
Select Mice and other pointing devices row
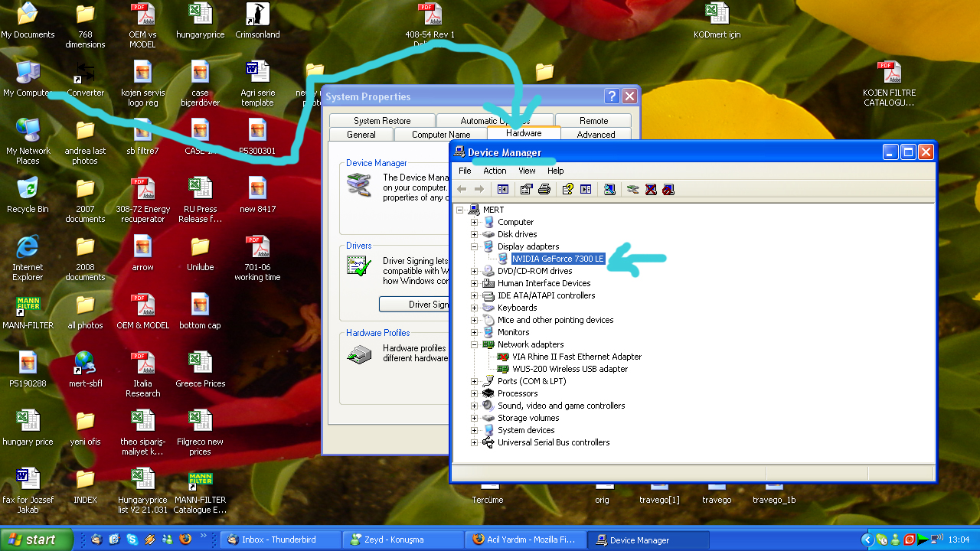click(x=555, y=320)
